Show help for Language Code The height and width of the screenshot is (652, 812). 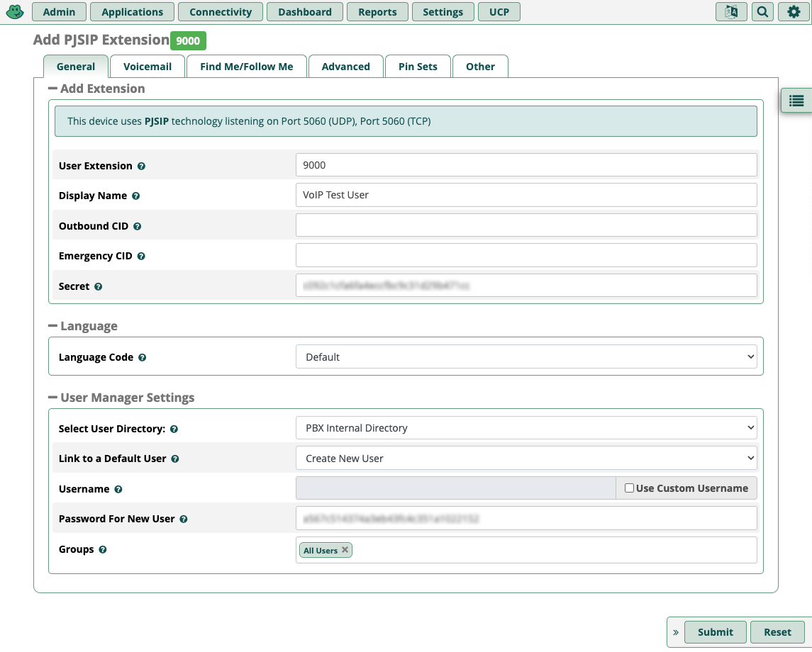(x=142, y=358)
